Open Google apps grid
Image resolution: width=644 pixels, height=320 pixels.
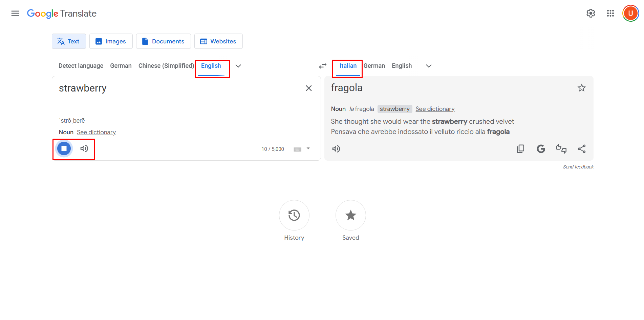610,13
